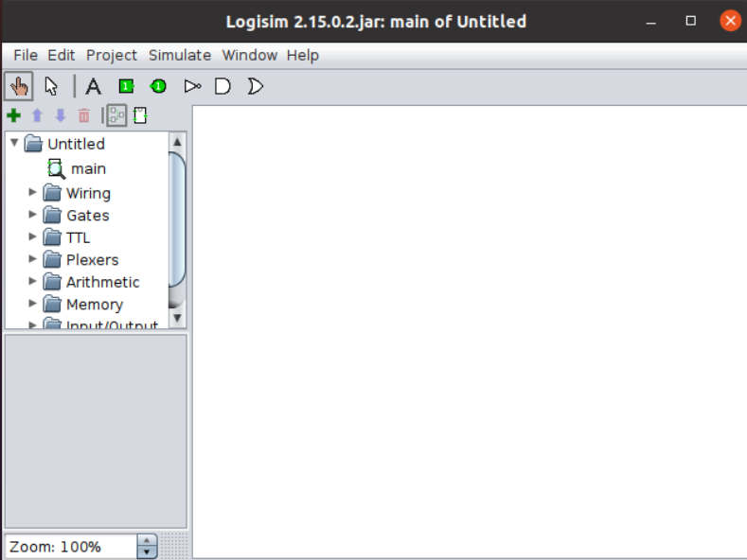This screenshot has height=560, width=747.
Task: Pick the AND gate tool
Action: [222, 86]
